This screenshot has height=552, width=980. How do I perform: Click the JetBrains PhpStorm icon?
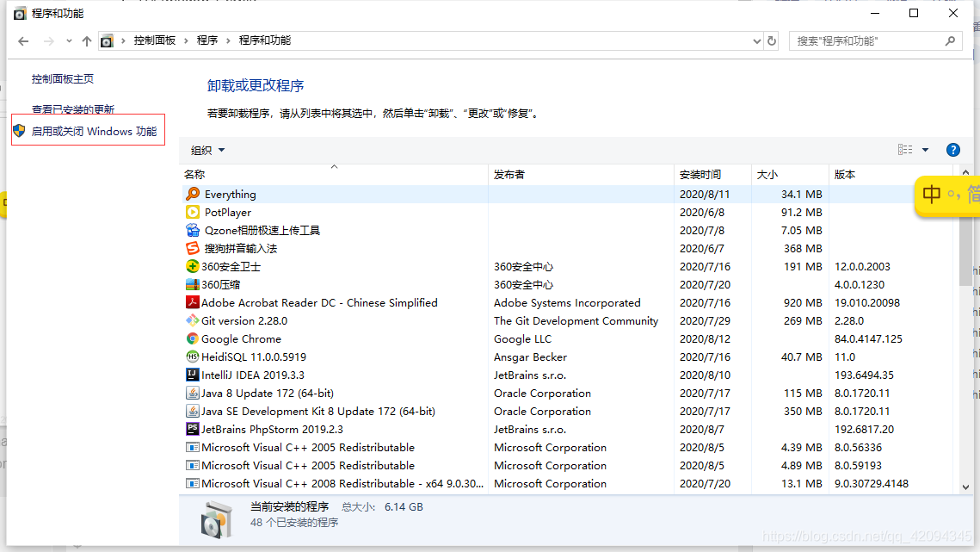click(x=193, y=430)
